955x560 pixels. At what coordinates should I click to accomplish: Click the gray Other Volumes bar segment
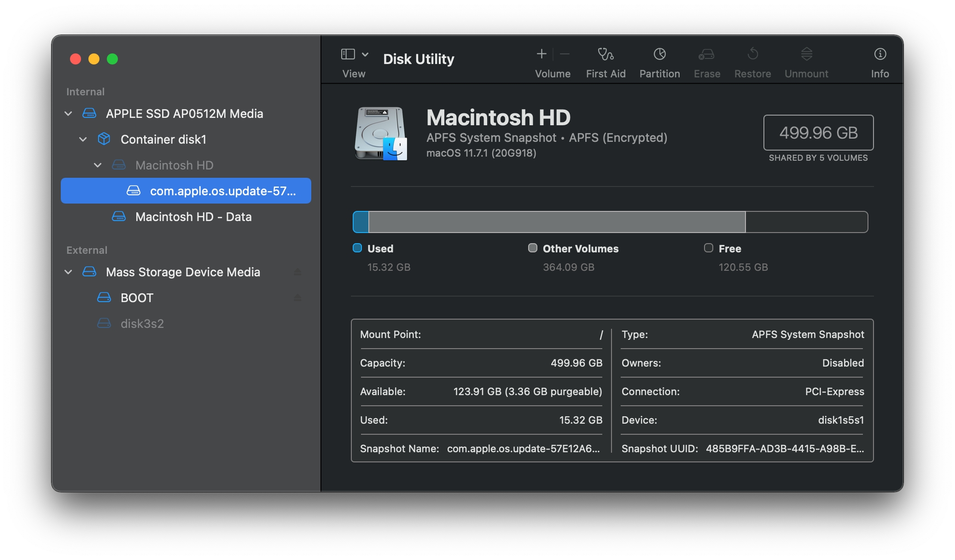point(557,222)
